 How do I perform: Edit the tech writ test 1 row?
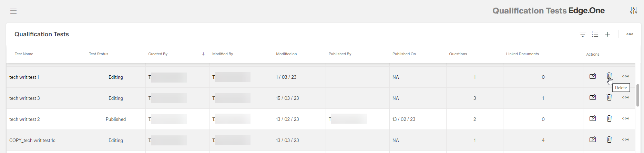point(593,76)
